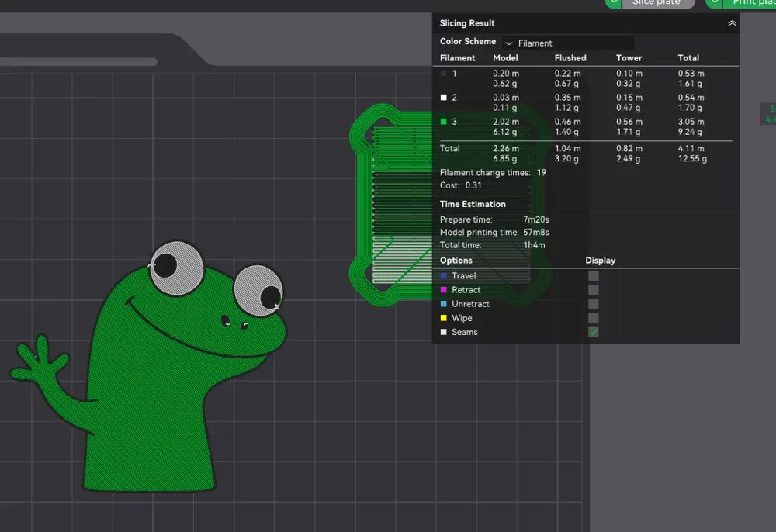Click total filament value 4.11 m

(x=691, y=148)
